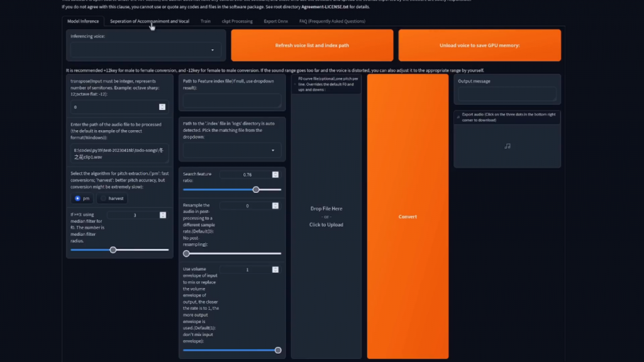Screen dimensions: 644x362
Task: Expand the auto-detected .index file dropdown
Action: (x=232, y=150)
